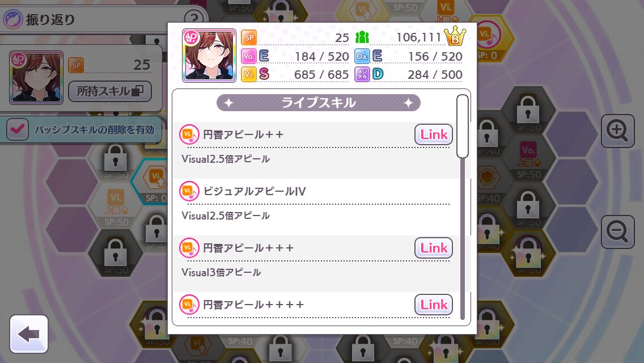
Task: Zoom in with the magnifier plus icon
Action: (x=618, y=130)
